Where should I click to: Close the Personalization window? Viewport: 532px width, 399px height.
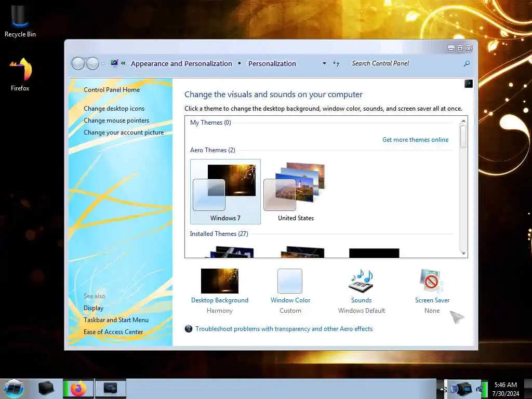coord(469,48)
